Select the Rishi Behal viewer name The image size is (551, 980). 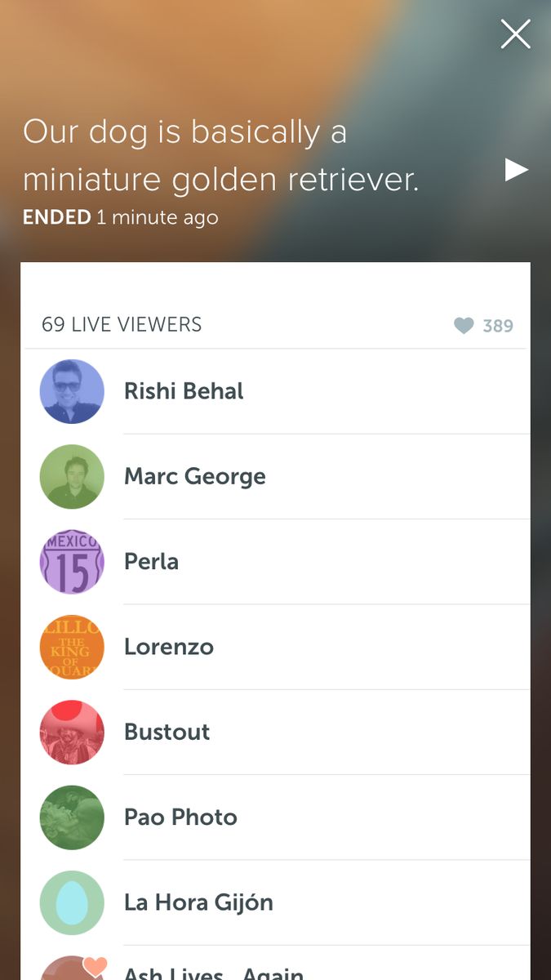coord(184,391)
